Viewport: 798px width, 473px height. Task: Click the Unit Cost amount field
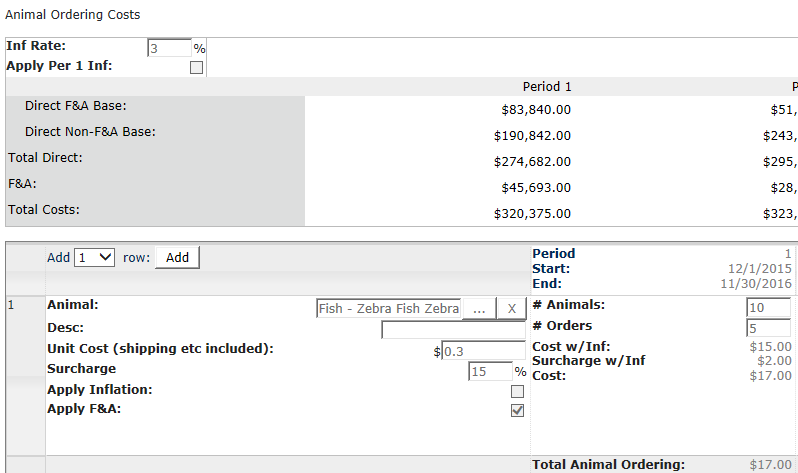pyautogui.click(x=483, y=351)
